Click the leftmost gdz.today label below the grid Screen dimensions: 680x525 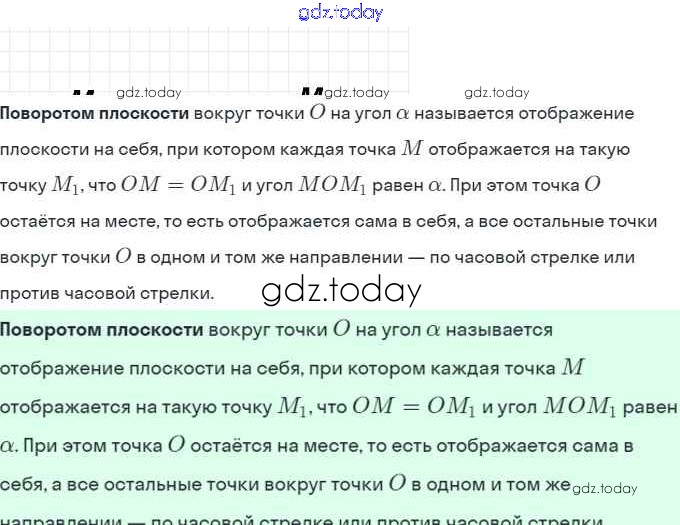pos(149,92)
